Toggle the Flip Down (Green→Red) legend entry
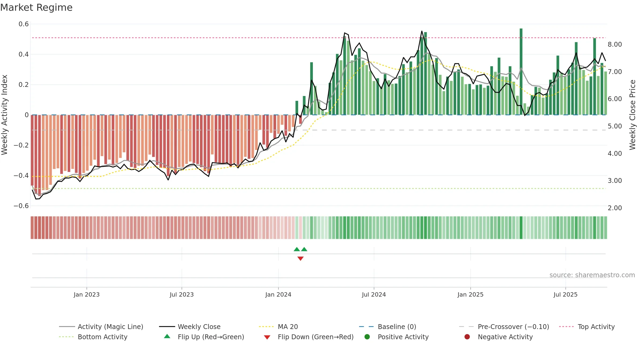Screen dimensions: 644x362 point(309,337)
